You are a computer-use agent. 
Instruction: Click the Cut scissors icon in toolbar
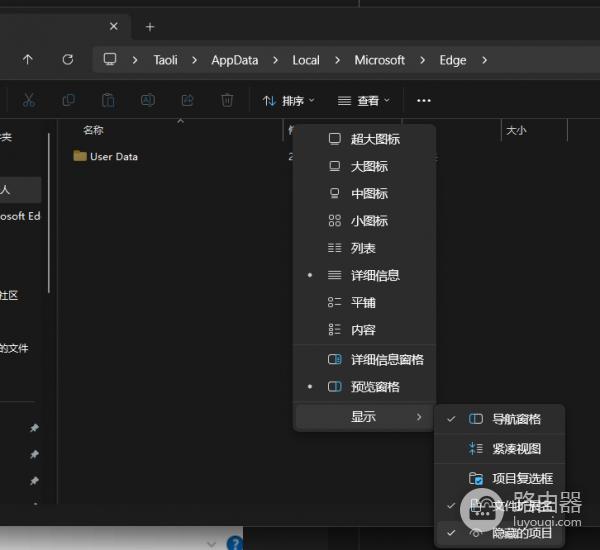point(29,100)
